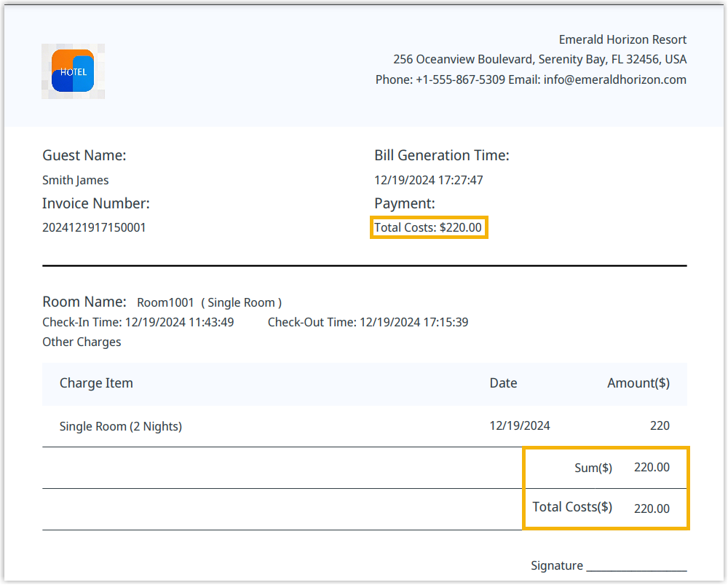This screenshot has width=728, height=585.
Task: Click the guest name Smith James
Action: point(75,180)
